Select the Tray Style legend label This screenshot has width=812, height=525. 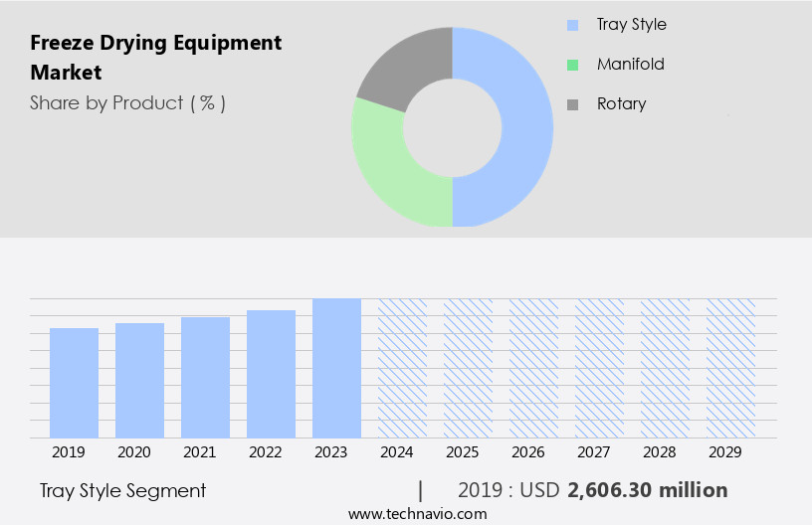[x=632, y=25]
